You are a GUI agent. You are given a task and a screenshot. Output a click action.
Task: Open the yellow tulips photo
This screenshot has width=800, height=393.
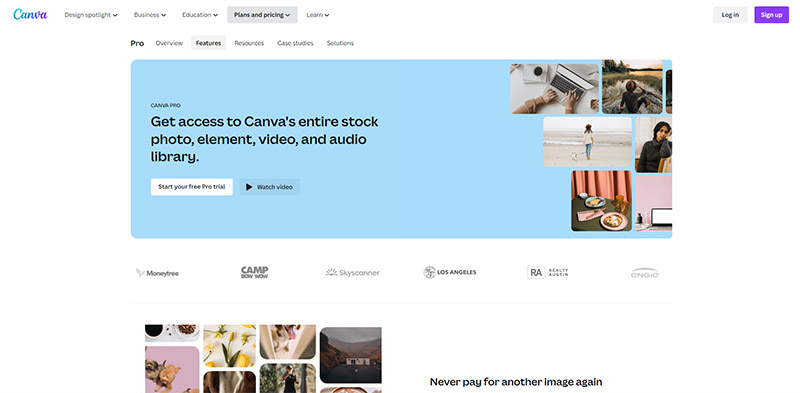tap(230, 346)
